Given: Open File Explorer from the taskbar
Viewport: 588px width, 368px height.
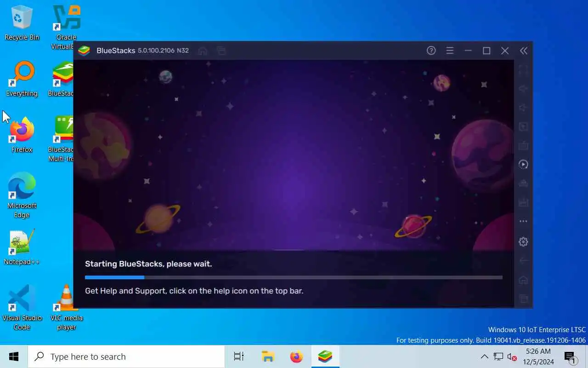Looking at the screenshot, I should (x=268, y=356).
